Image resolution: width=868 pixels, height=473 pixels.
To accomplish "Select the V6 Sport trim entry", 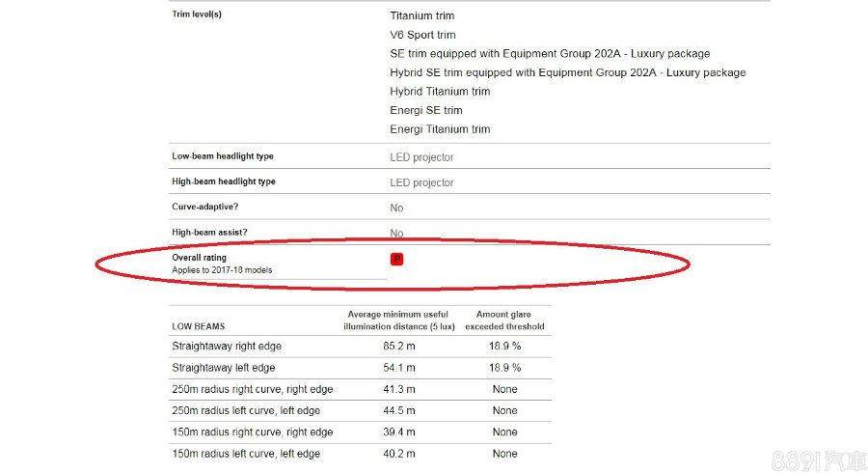I will pos(422,35).
